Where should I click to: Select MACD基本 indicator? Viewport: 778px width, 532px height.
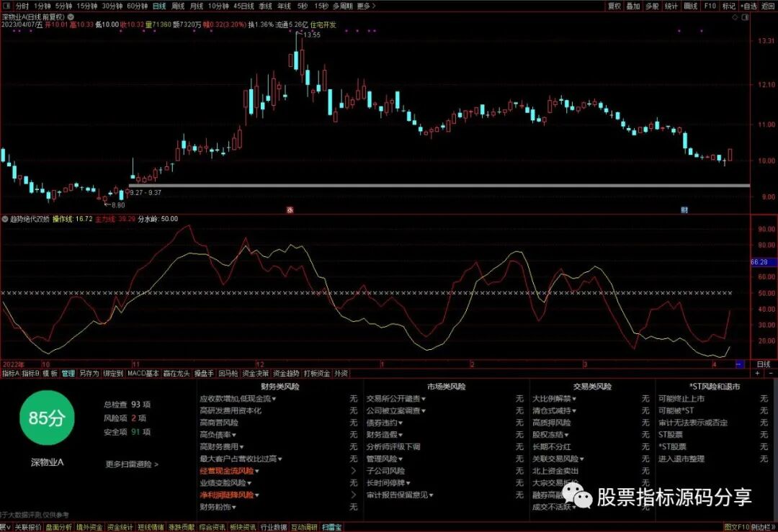coord(143,374)
